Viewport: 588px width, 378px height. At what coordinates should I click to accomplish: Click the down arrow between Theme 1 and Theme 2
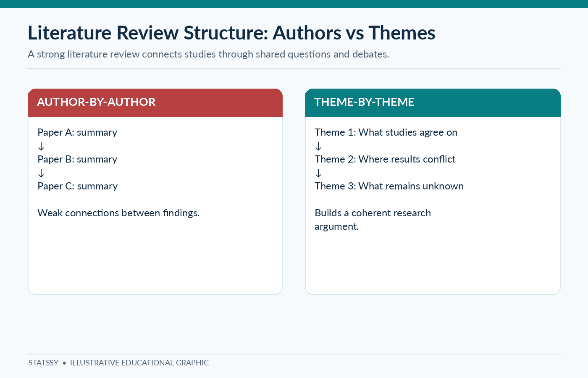click(318, 146)
